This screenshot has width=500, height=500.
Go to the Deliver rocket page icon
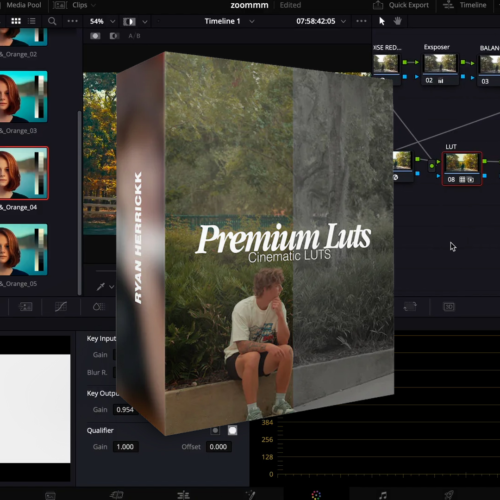coord(449,495)
